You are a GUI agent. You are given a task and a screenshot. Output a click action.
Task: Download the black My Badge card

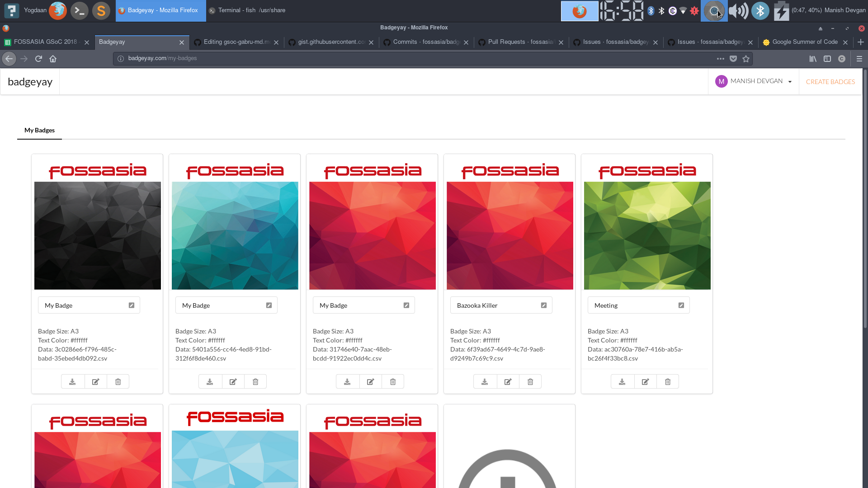[72, 382]
